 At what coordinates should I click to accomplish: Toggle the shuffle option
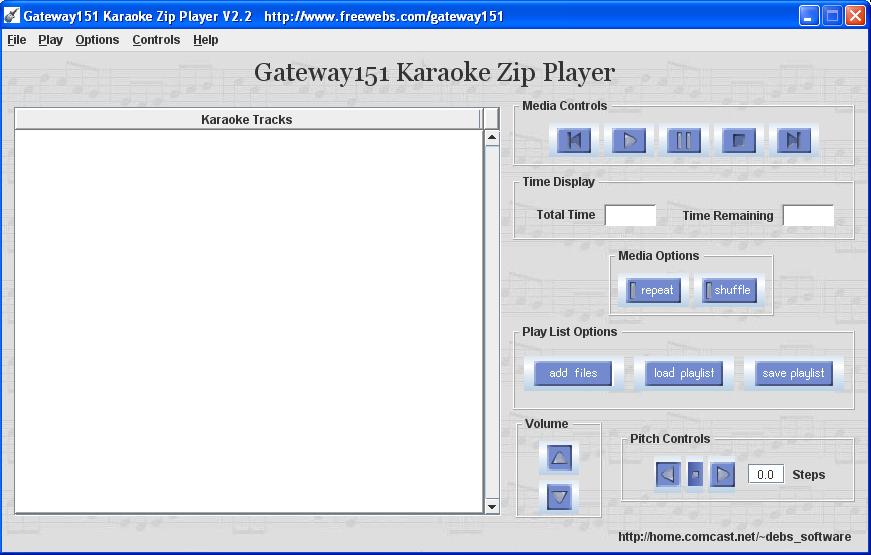[x=729, y=291]
